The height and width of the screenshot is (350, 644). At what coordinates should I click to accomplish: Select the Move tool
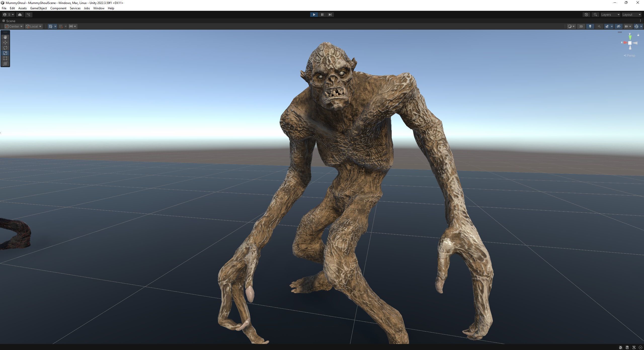pos(5,42)
